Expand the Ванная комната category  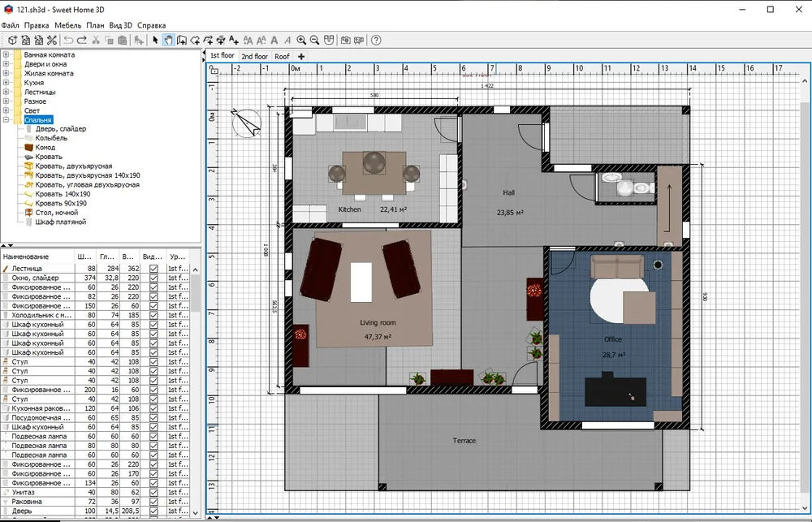(6, 54)
